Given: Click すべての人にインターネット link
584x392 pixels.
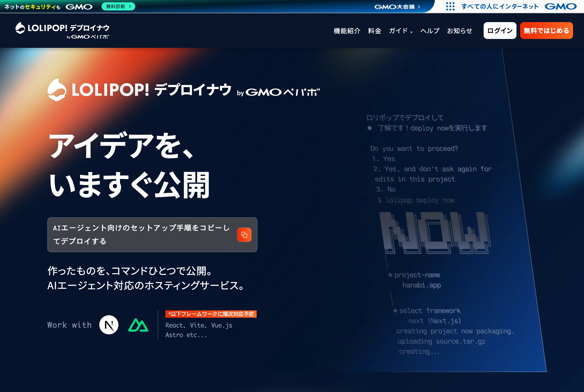Looking at the screenshot, I should tap(500, 7).
